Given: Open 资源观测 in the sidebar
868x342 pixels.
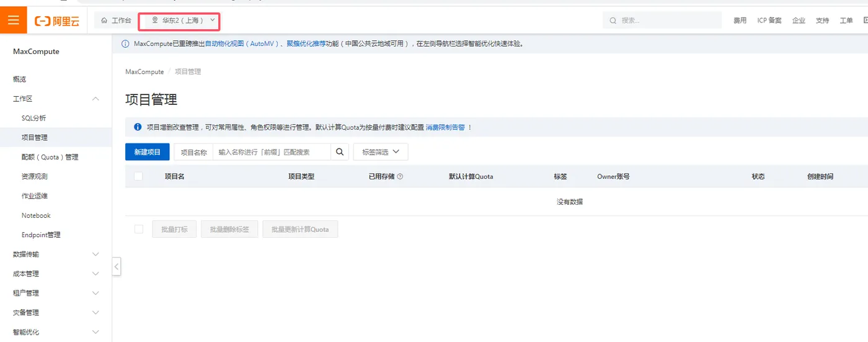Looking at the screenshot, I should 35,176.
